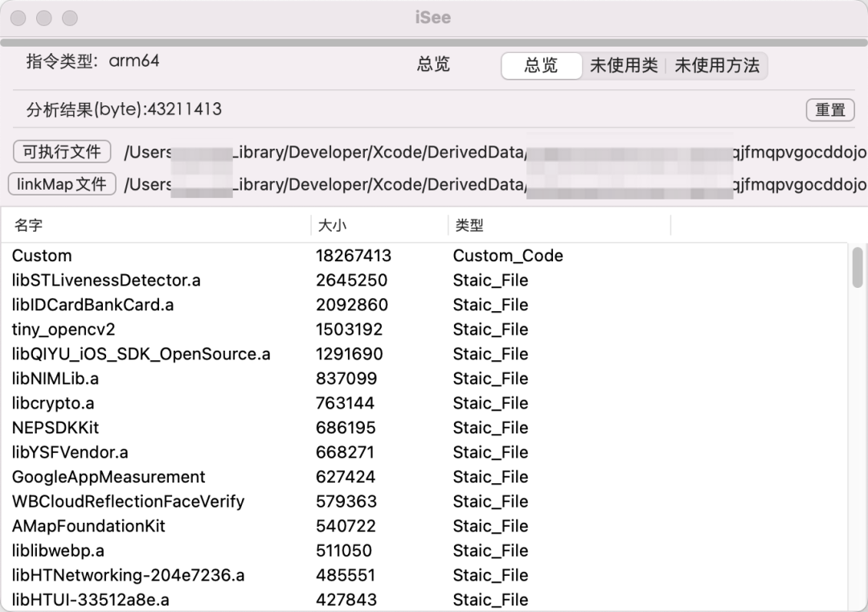
Task: Click the size value 1503192
Action: point(350,330)
